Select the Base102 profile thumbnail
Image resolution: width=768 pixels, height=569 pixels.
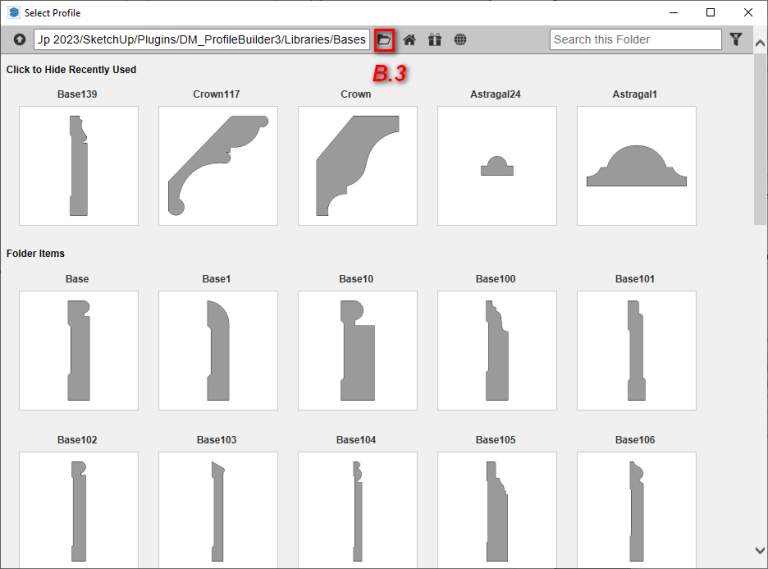click(x=79, y=510)
